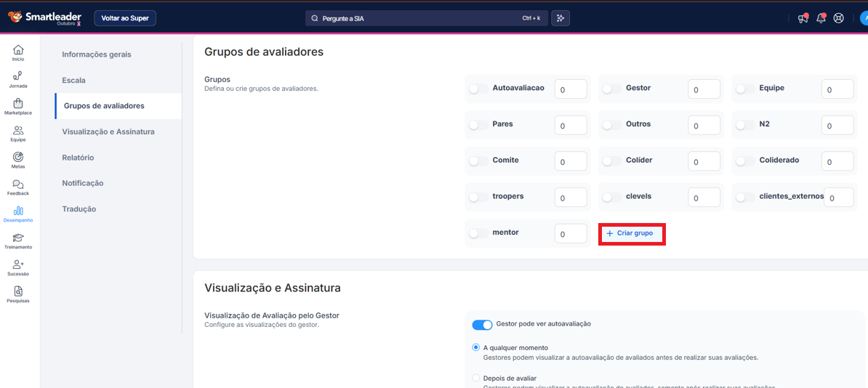Click Voltar ao Super button

[125, 18]
